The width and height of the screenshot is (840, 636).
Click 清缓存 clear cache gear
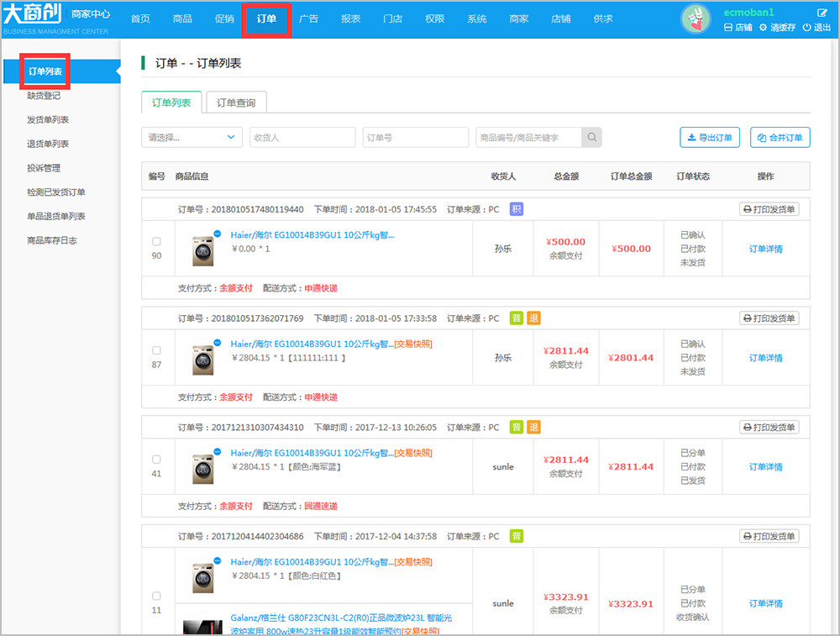[777, 28]
